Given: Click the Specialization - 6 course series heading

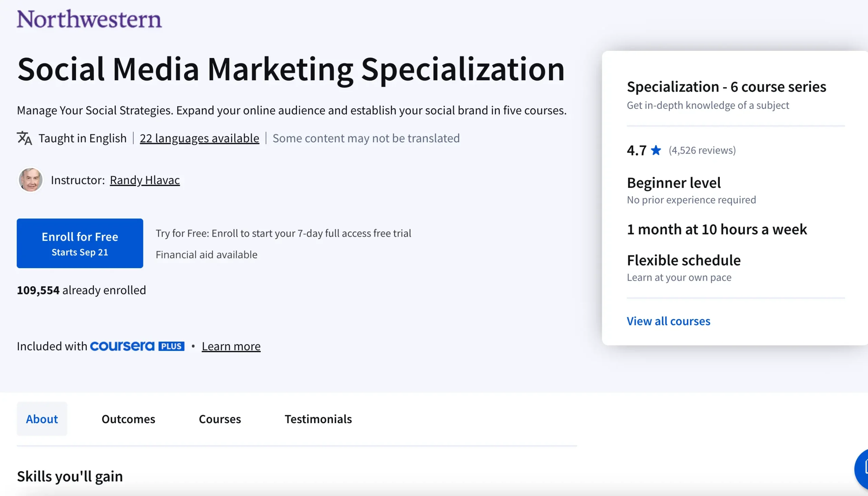Looking at the screenshot, I should pos(726,86).
